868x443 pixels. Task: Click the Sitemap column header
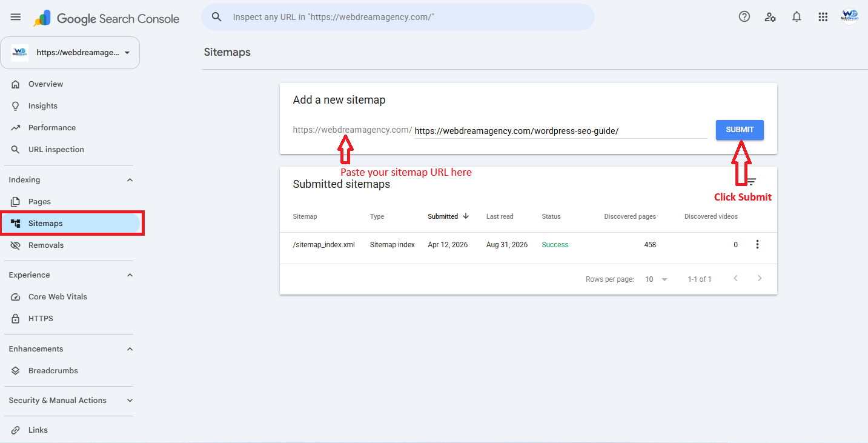point(305,216)
